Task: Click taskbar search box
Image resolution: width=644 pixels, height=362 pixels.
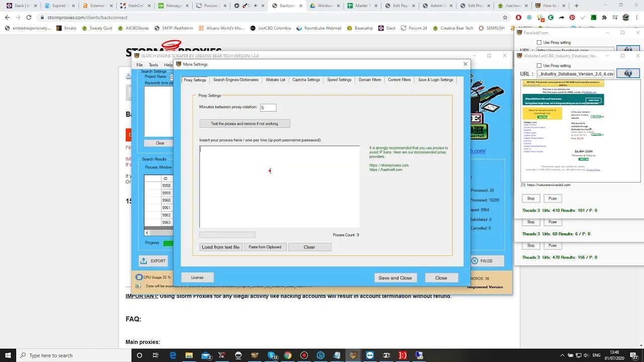Action: 74,355
